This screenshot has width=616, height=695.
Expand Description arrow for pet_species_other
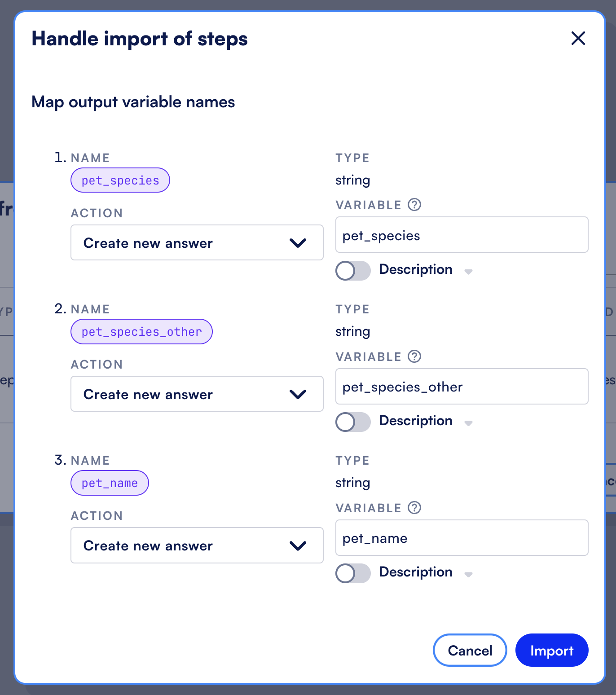(x=468, y=423)
